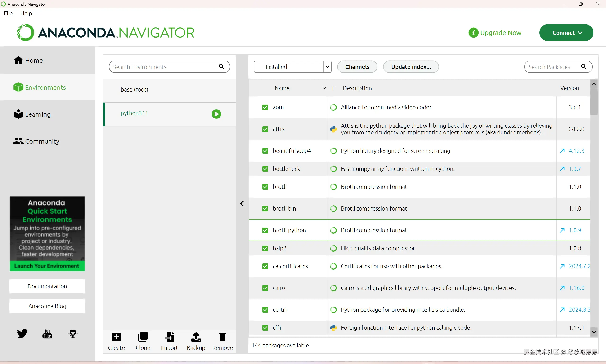This screenshot has width=606, height=364.
Task: Click the Import environment icon
Action: point(169,337)
